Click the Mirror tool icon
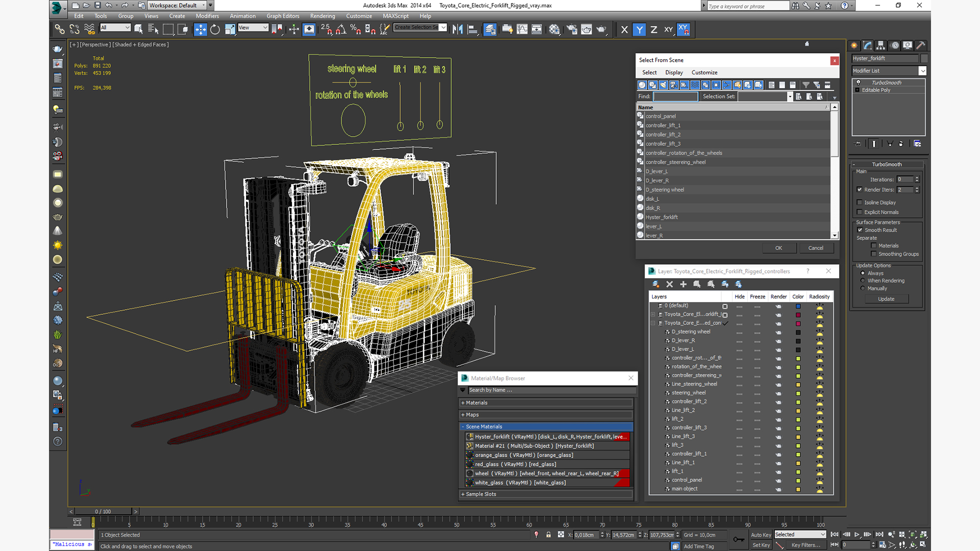 457,30
